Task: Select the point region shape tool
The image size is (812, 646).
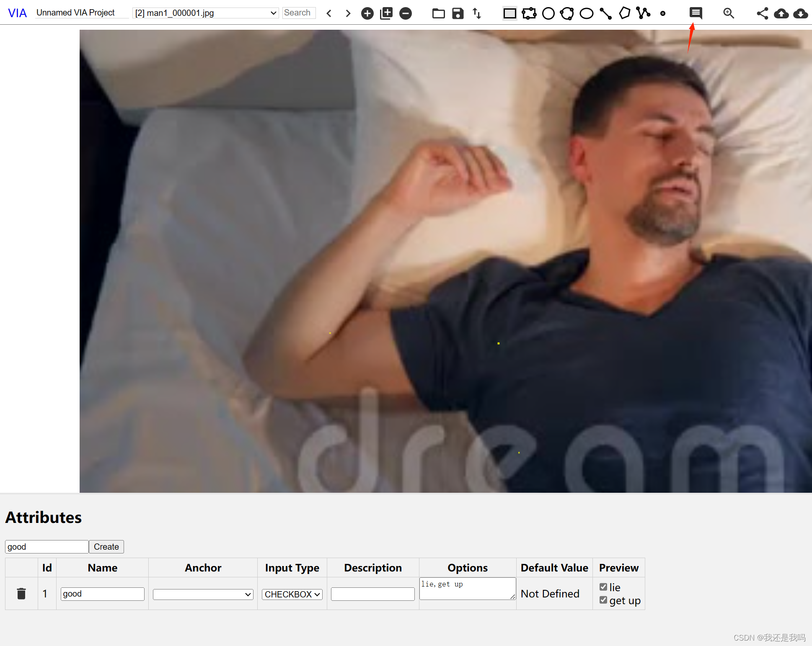Action: (x=663, y=13)
